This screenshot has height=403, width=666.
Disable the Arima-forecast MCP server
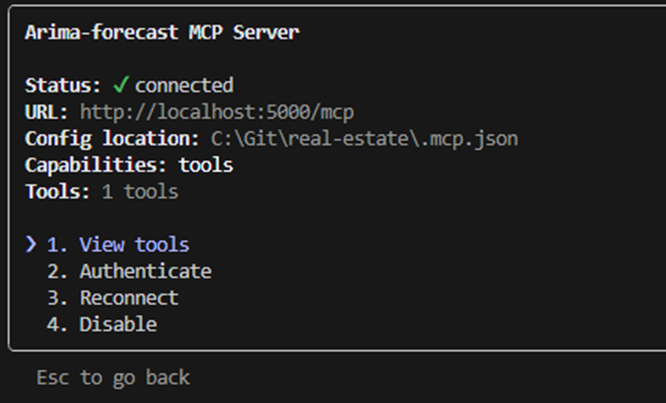click(118, 324)
